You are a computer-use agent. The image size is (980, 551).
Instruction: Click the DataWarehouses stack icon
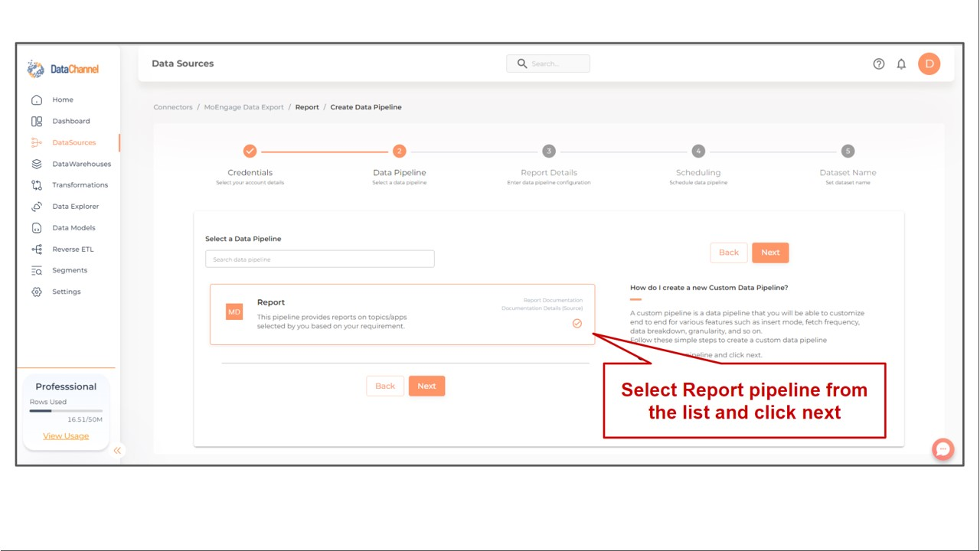pyautogui.click(x=37, y=164)
